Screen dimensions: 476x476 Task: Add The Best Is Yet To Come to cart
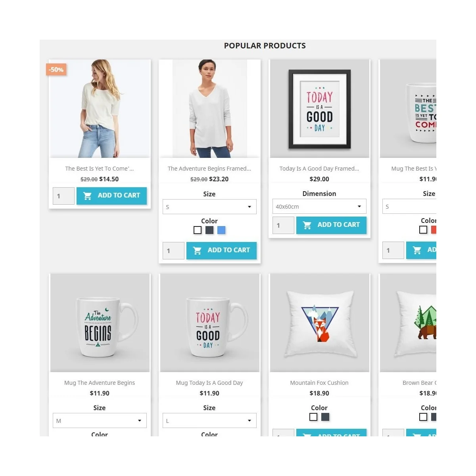coord(111,196)
